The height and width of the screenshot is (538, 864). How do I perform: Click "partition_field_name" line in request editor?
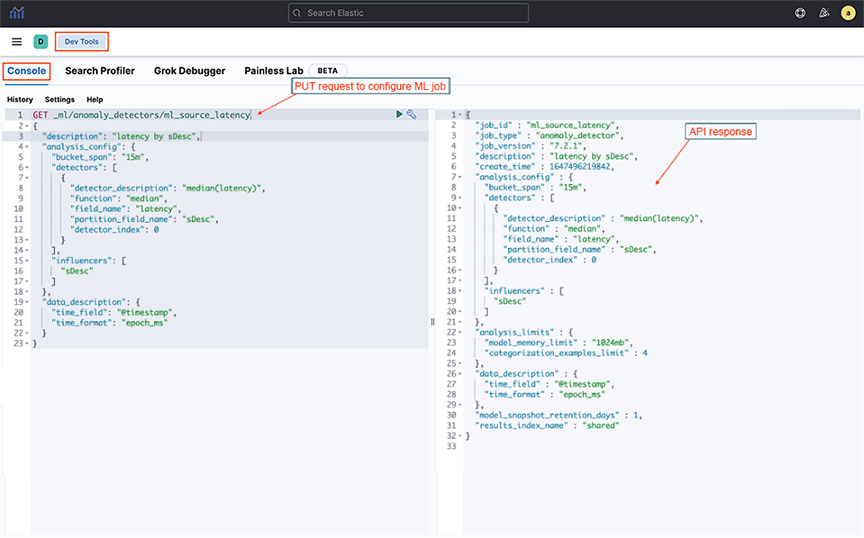[144, 219]
